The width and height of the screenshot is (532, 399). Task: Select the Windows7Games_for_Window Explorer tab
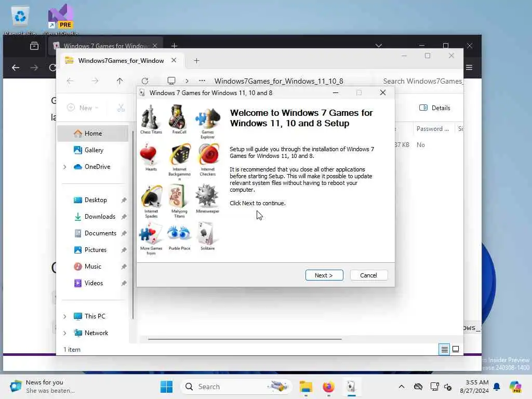[122, 60]
